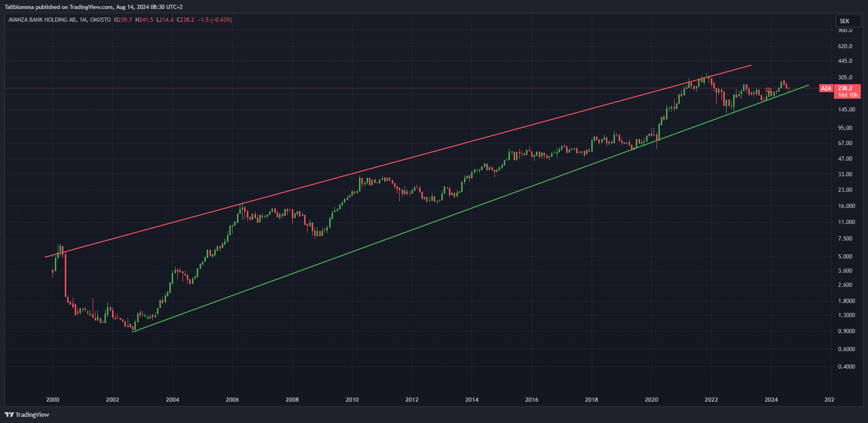
Task: Click the TradingView logo at the bottom
Action: click(x=27, y=414)
